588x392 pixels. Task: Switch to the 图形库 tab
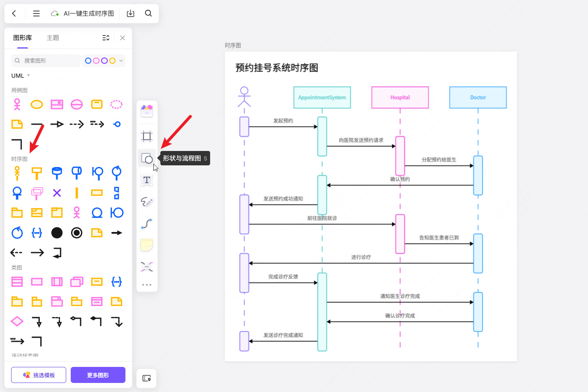pos(23,38)
